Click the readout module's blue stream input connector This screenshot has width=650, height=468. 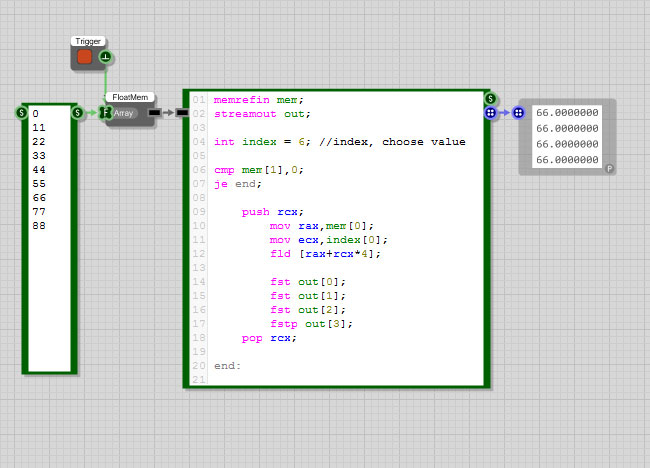[518, 113]
